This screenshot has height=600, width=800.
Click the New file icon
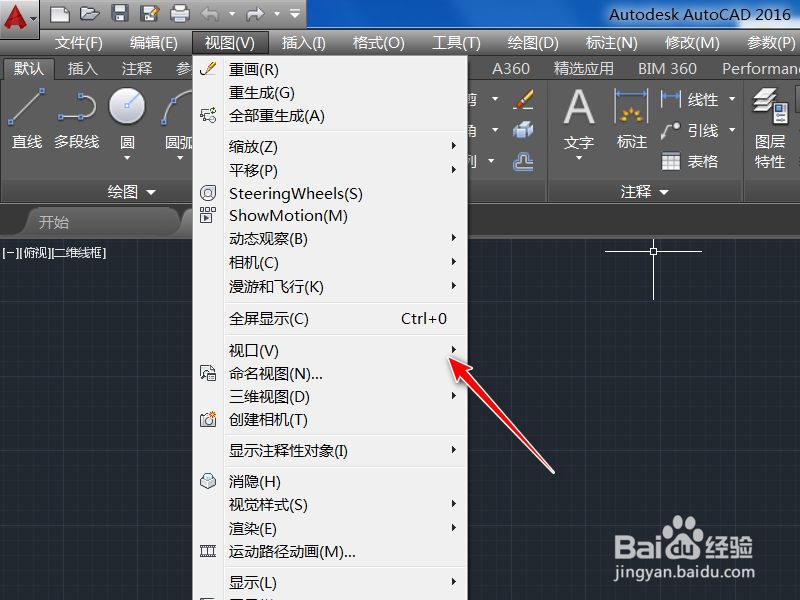pos(60,14)
